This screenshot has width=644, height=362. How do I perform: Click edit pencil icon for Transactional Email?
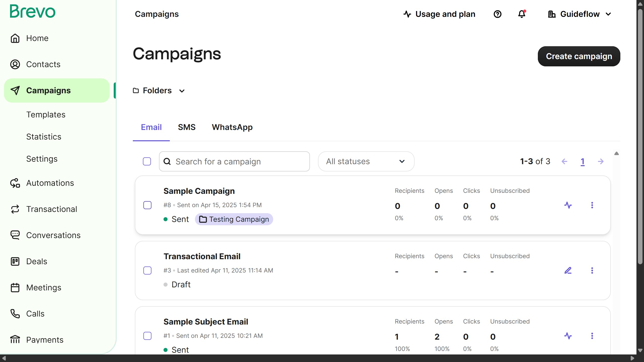click(x=568, y=270)
